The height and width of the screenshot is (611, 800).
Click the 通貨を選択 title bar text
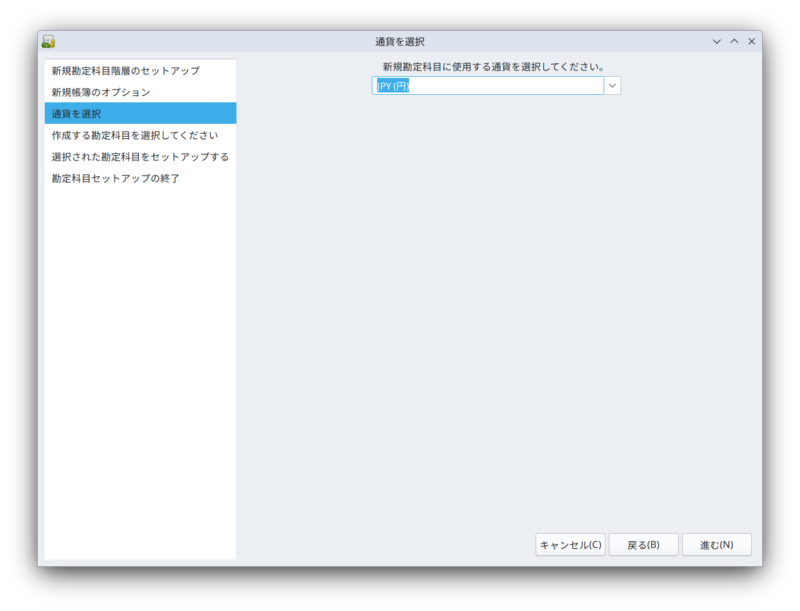[x=400, y=42]
